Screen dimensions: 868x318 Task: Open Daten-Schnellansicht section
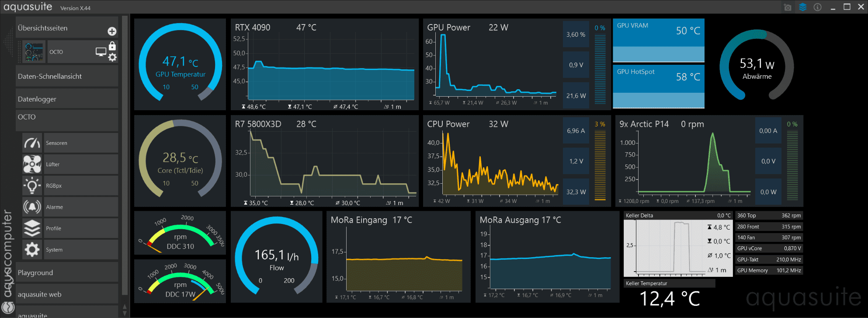pos(67,76)
